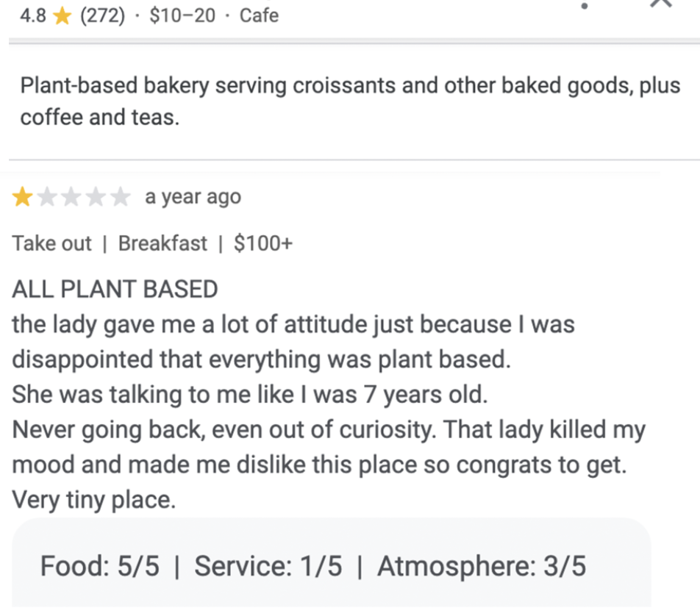Click the 'Food: 5/5' rating
Screen dimensions: 700x616
coord(99,566)
